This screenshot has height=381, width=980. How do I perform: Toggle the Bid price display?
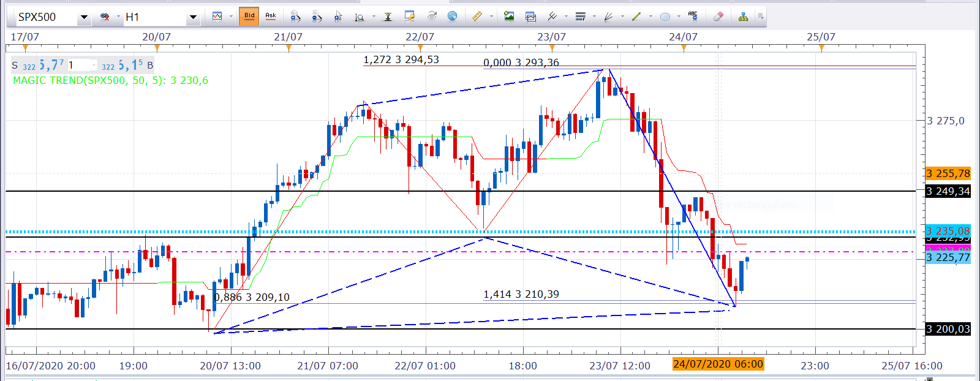[x=249, y=17]
